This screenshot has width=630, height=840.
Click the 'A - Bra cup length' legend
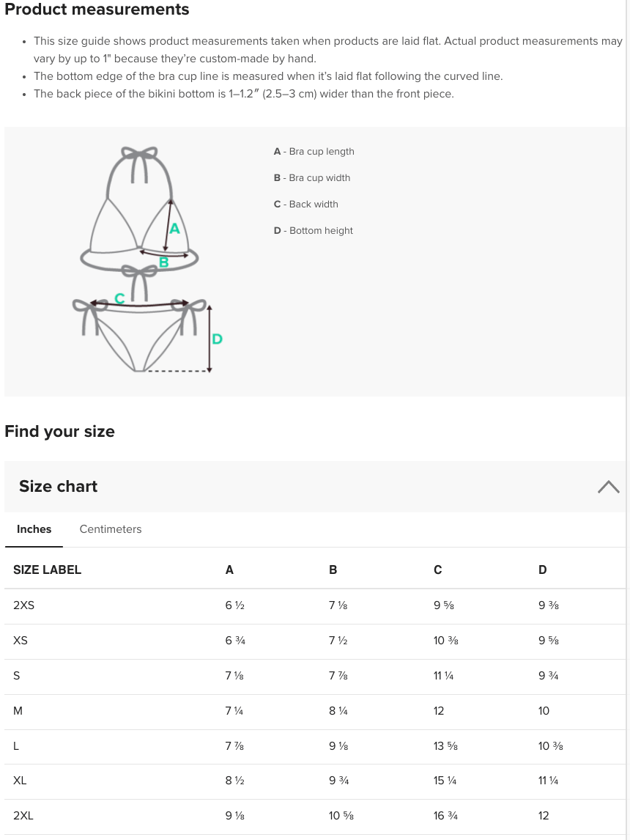[314, 152]
